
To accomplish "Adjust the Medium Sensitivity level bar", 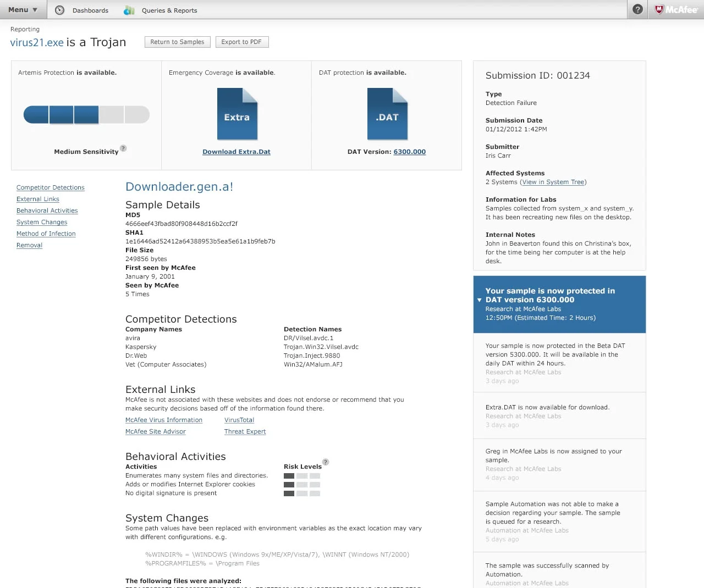I will (x=86, y=114).
